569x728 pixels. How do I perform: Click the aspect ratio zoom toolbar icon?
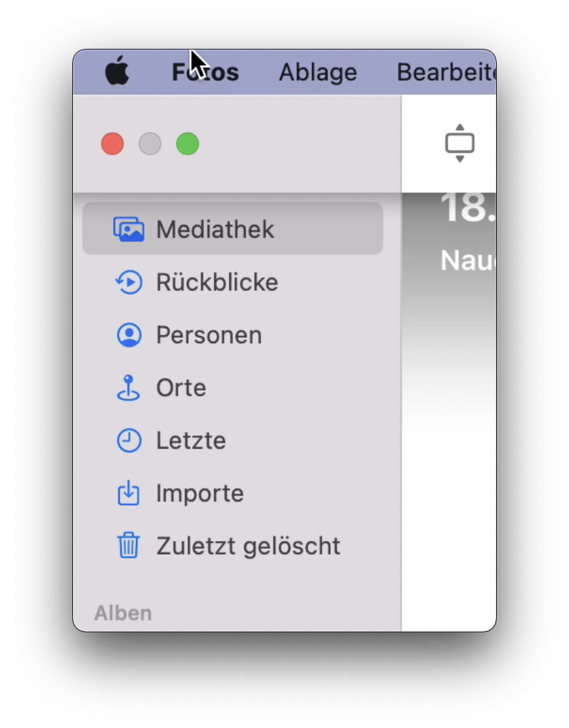[x=460, y=143]
